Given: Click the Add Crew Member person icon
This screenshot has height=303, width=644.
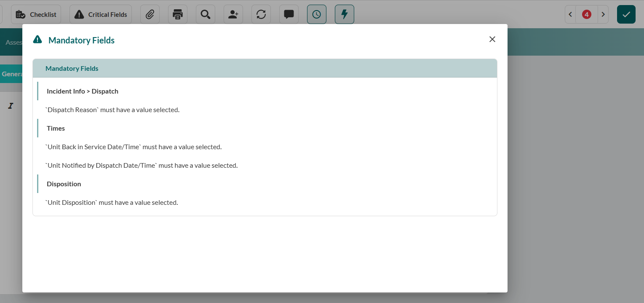Looking at the screenshot, I should point(233,14).
